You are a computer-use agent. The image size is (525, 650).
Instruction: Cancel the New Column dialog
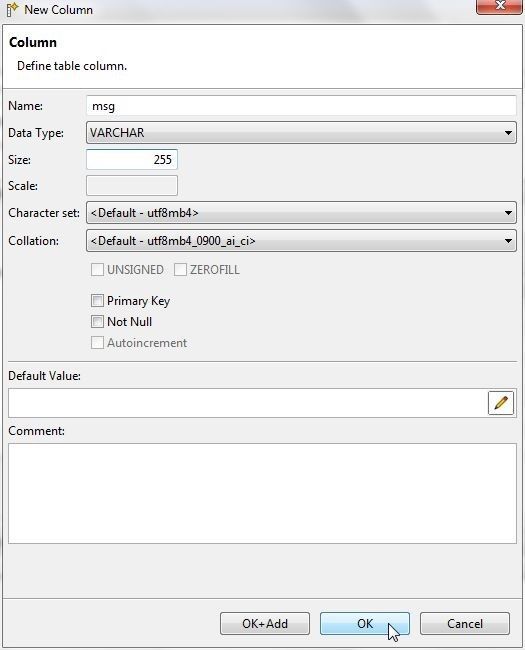click(x=465, y=623)
